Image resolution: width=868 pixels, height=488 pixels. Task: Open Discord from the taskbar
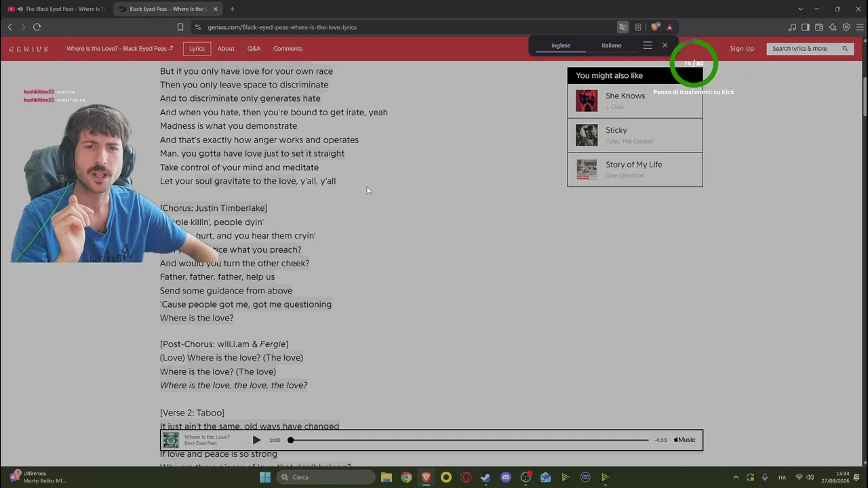click(505, 477)
